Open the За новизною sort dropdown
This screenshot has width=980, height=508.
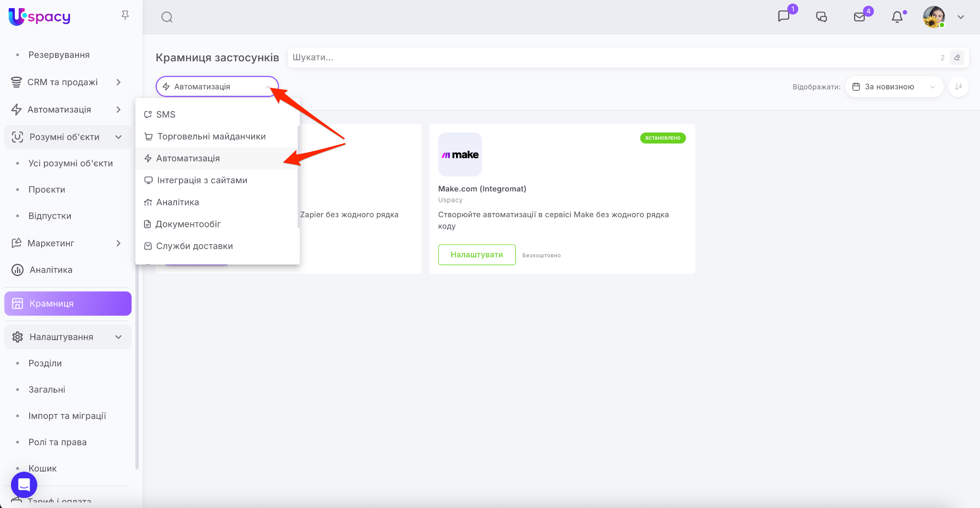pyautogui.click(x=893, y=87)
